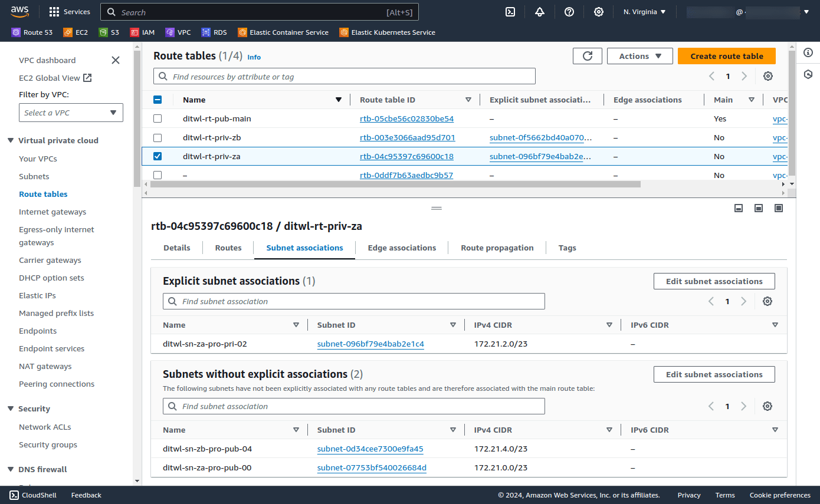Toggle the select-all route tables checkbox
The image size is (820, 504).
158,100
